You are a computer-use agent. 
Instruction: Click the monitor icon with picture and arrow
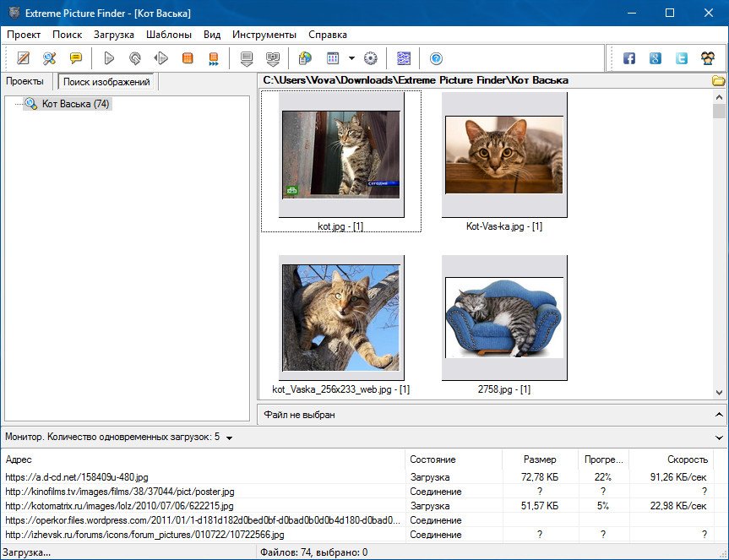(273, 58)
